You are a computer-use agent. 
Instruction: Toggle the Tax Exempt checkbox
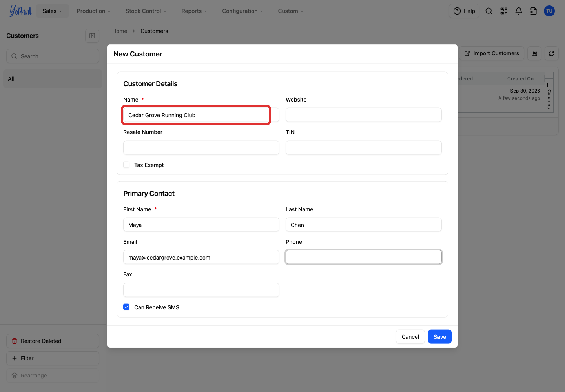126,165
